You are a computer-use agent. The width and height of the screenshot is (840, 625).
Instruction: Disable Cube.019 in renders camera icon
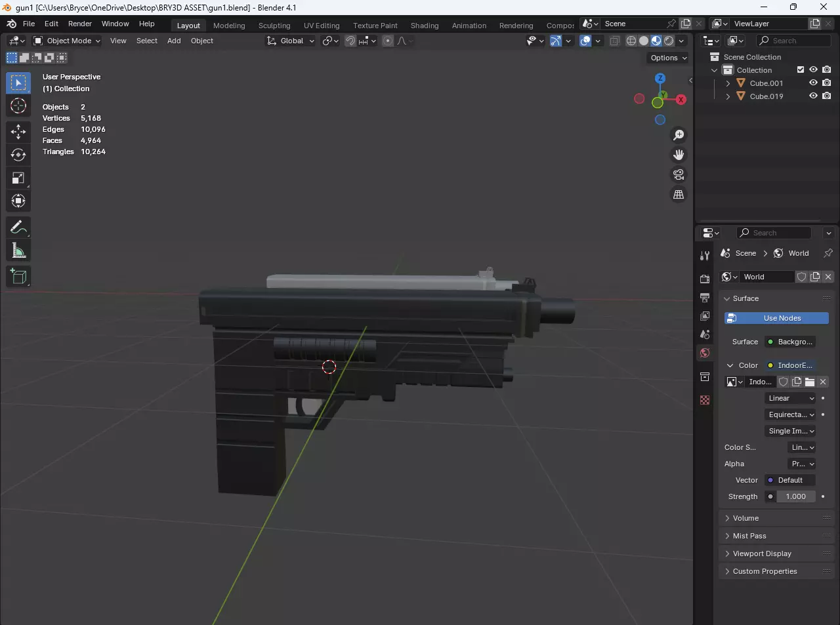(827, 96)
